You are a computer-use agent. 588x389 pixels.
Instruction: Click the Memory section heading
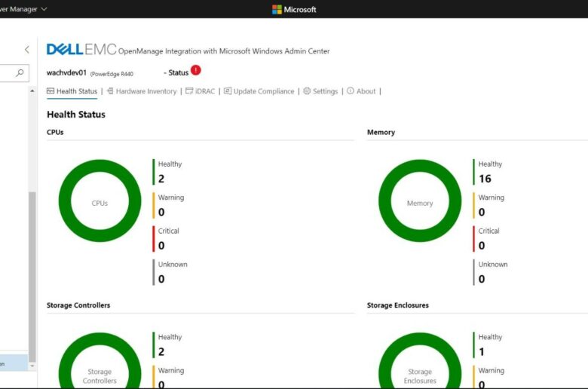(381, 132)
